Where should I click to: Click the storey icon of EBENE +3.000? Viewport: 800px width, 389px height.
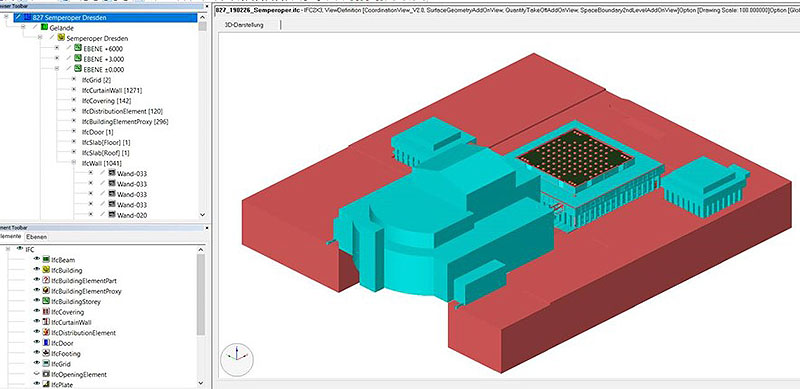point(78,59)
